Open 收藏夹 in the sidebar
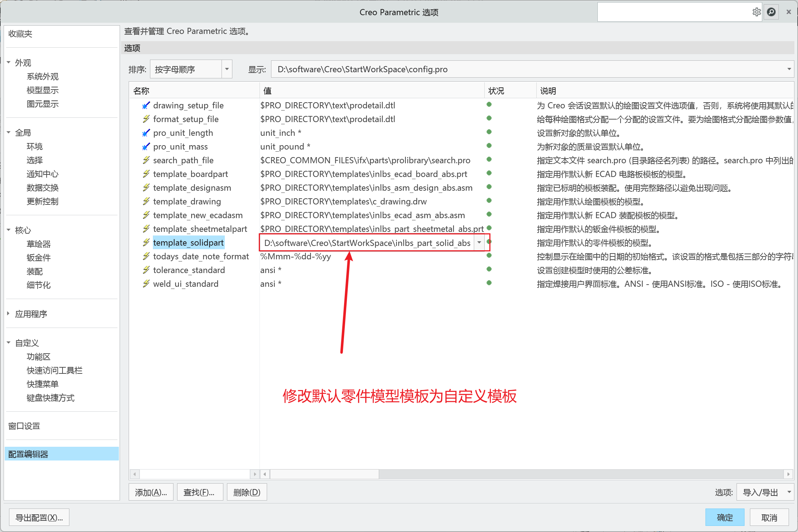 coord(20,34)
